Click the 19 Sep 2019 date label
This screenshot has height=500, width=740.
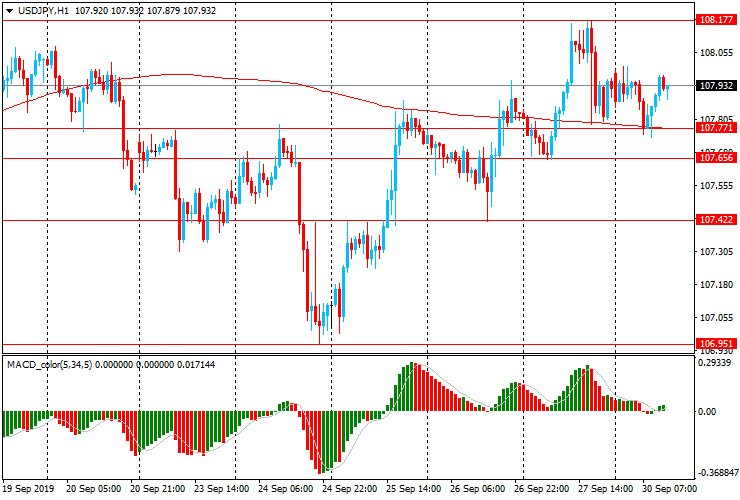[30, 490]
